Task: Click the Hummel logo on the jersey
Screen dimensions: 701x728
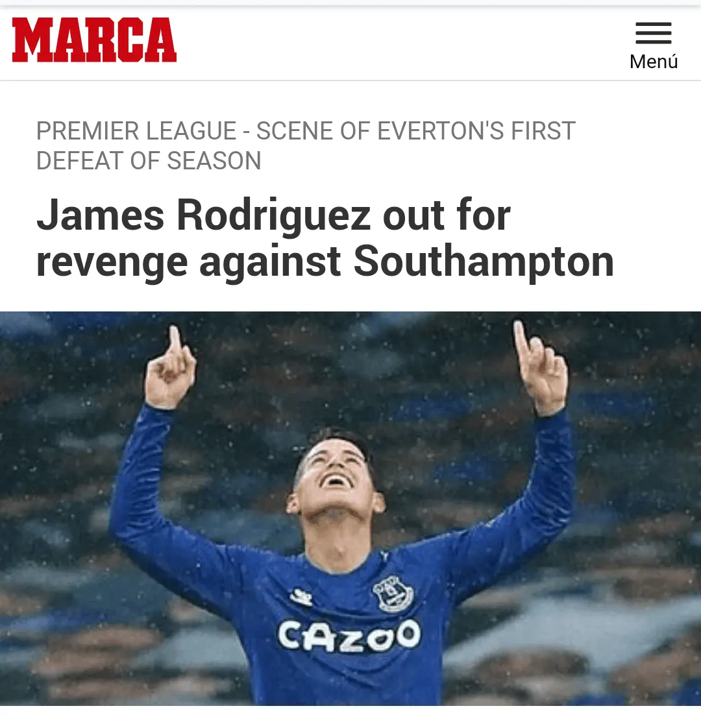Action: (x=301, y=597)
